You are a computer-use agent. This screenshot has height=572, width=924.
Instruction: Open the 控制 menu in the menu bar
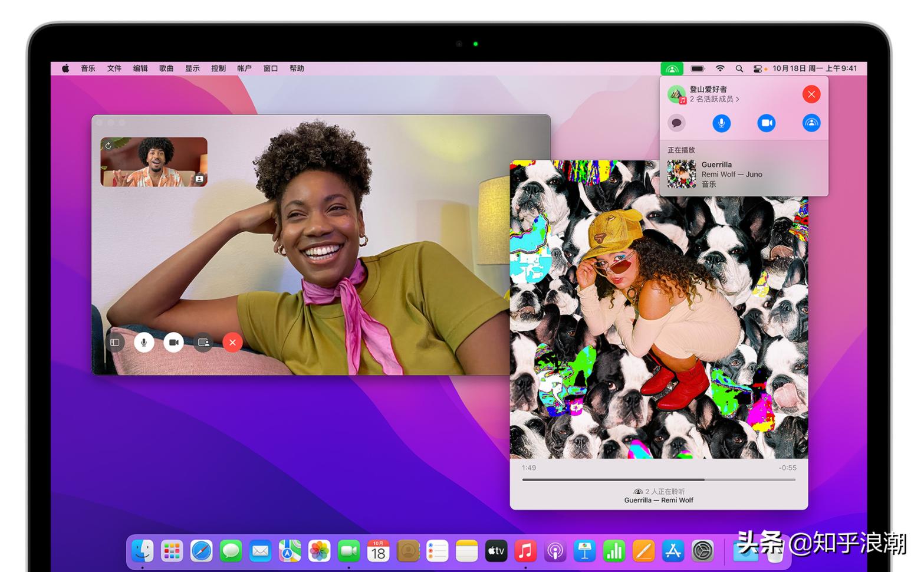[x=218, y=68]
